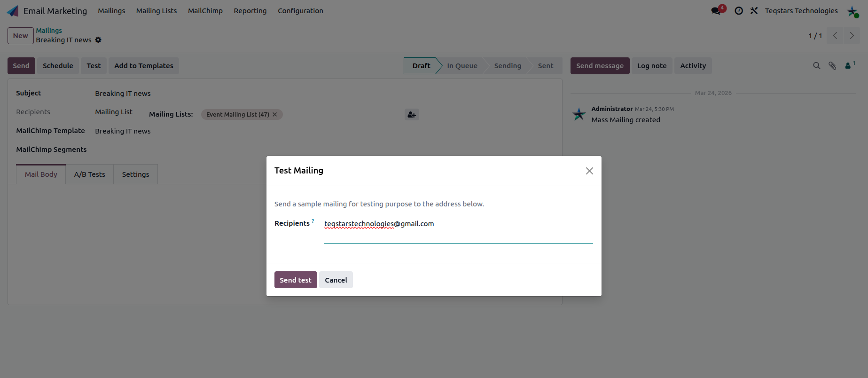Screen dimensions: 868x378
Task: Open the MailChimp menu
Action: point(205,11)
